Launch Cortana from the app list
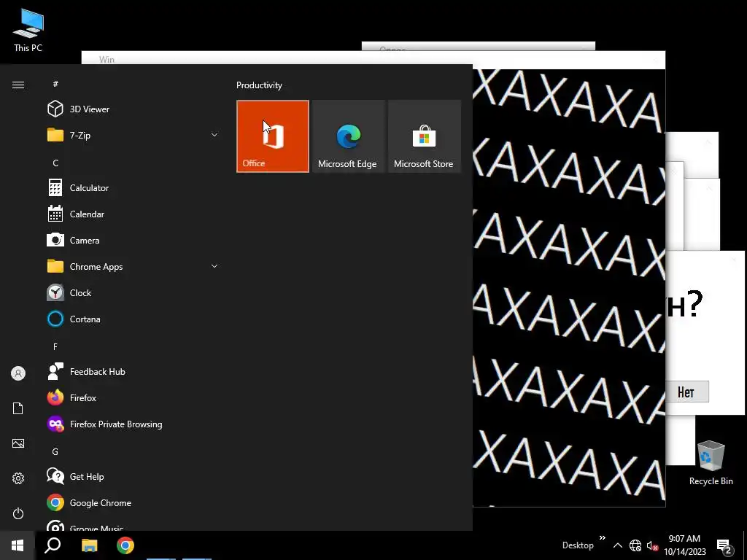The height and width of the screenshot is (560, 747). click(x=133, y=319)
